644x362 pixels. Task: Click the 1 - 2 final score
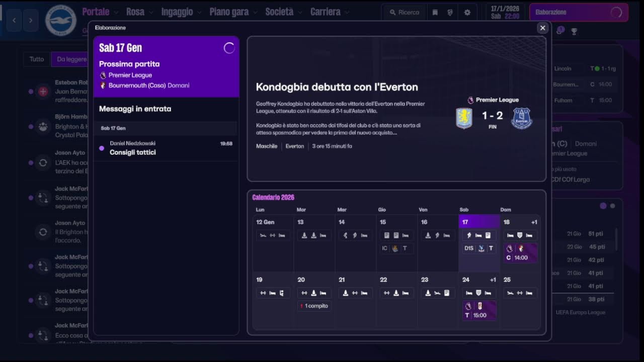point(493,116)
